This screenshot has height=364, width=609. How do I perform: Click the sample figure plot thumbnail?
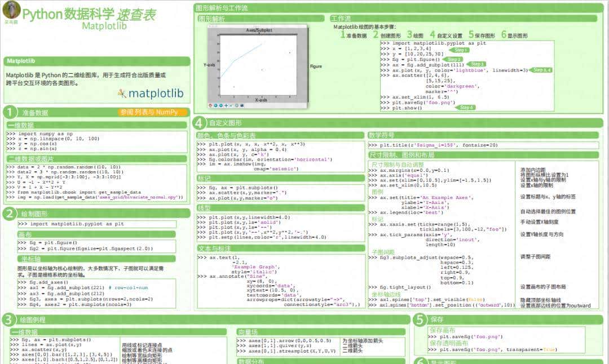tap(258, 66)
